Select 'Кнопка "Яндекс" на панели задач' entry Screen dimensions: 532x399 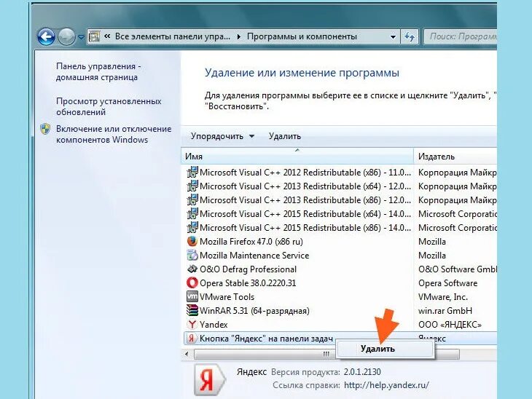pyautogui.click(x=266, y=339)
